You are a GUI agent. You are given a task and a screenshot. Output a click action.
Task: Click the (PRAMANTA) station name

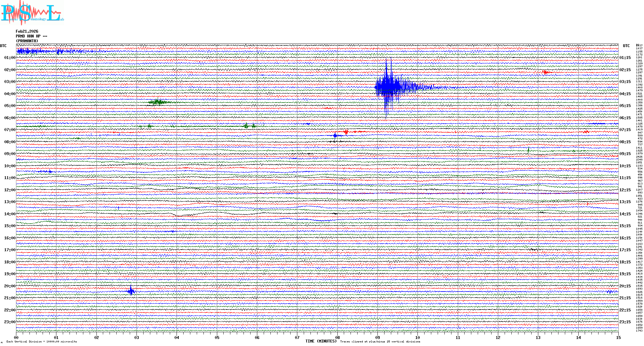27,41
